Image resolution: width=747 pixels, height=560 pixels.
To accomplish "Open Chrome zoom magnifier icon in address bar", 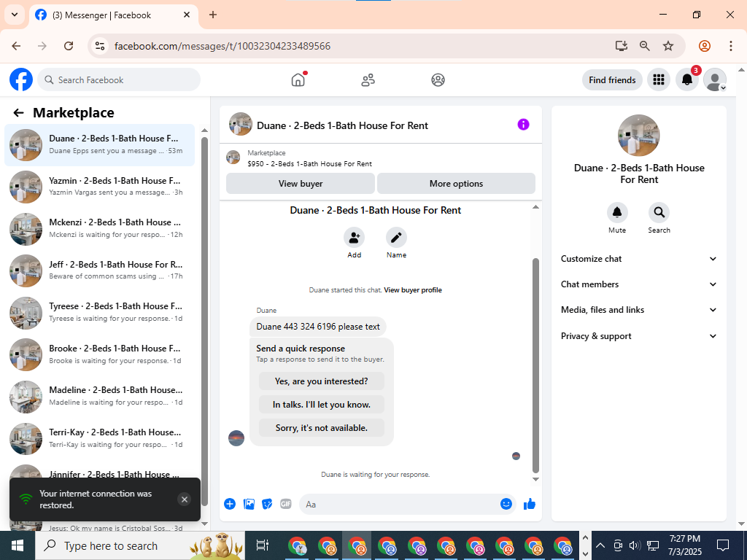I will click(x=644, y=46).
